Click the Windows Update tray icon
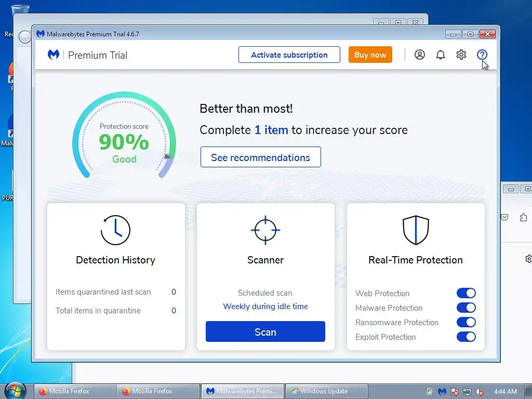 click(430, 392)
